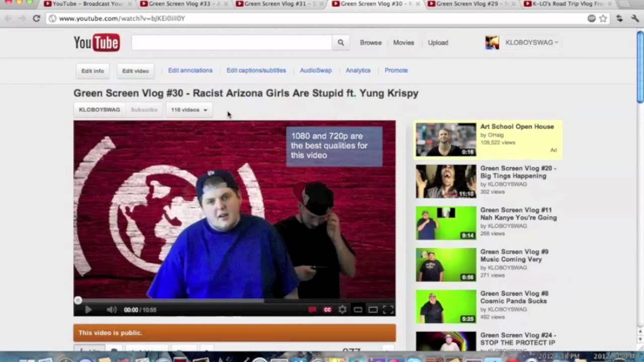Play the video
Image resolution: width=644 pixels, height=362 pixels.
pyautogui.click(x=88, y=310)
